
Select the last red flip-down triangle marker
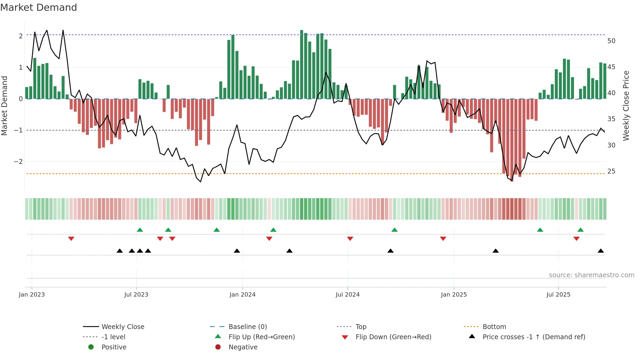(x=576, y=239)
